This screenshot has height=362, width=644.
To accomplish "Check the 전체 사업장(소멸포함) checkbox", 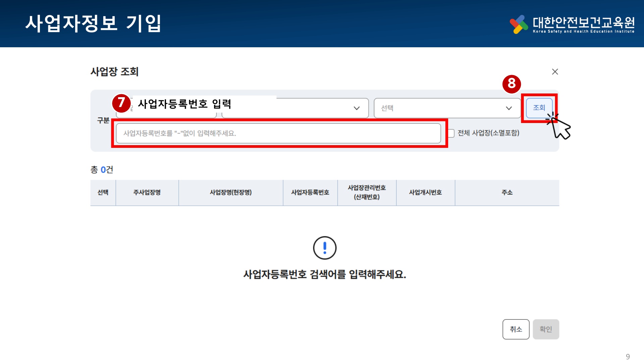I will [x=451, y=133].
